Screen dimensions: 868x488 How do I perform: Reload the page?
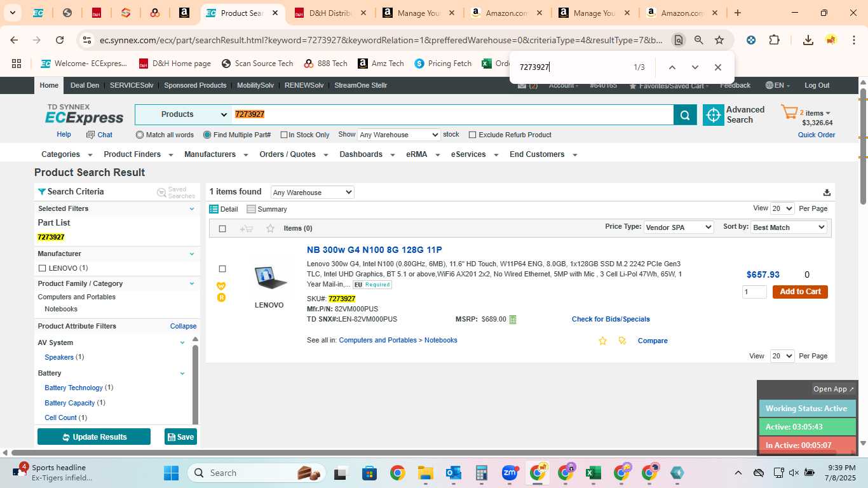[60, 40]
